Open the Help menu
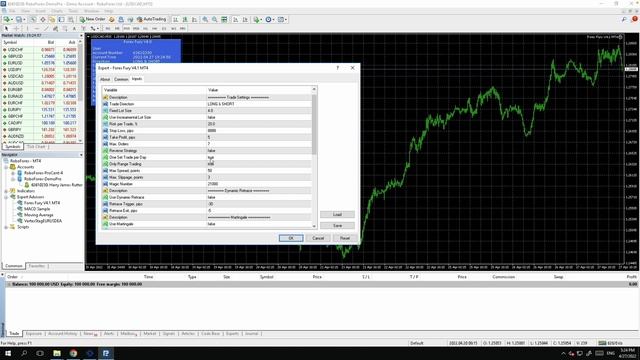This screenshot has width=640, height=360. pyautogui.click(x=109, y=11)
